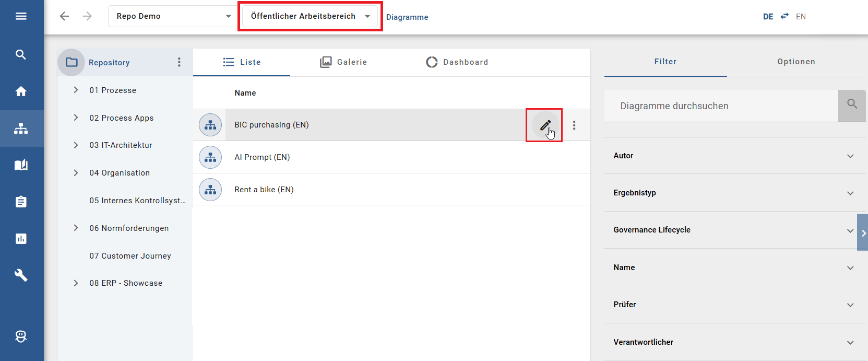Go to home via sidebar icon
The width and height of the screenshot is (868, 361).
(21, 91)
